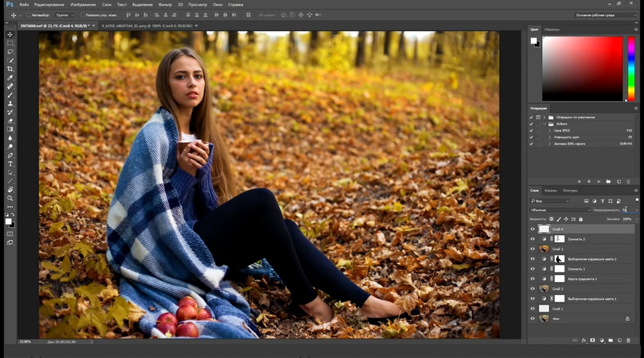
Task: Select the Move tool in the toolbox
Action: tap(10, 34)
